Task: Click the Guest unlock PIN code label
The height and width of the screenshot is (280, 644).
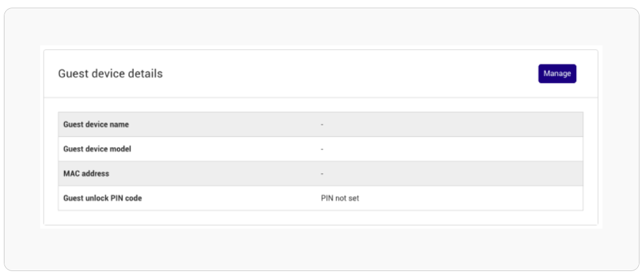Action: tap(102, 198)
